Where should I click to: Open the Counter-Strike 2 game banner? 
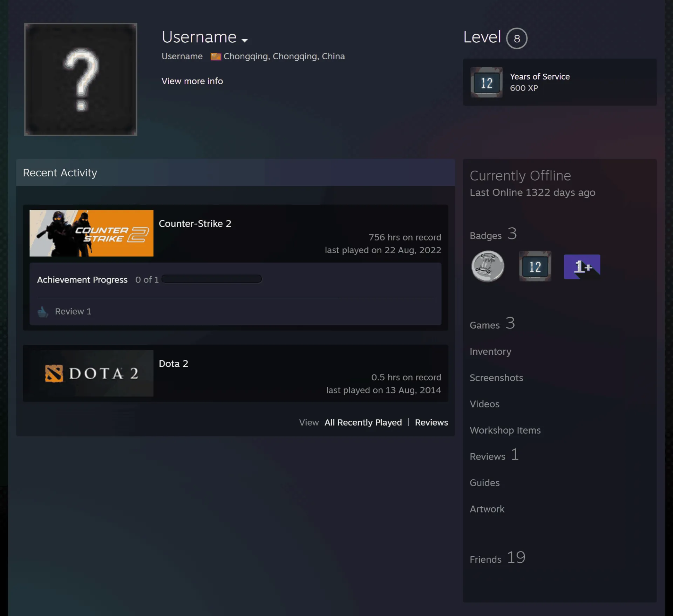pyautogui.click(x=91, y=233)
